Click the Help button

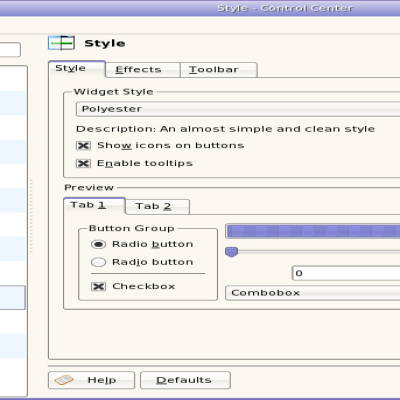point(91,380)
